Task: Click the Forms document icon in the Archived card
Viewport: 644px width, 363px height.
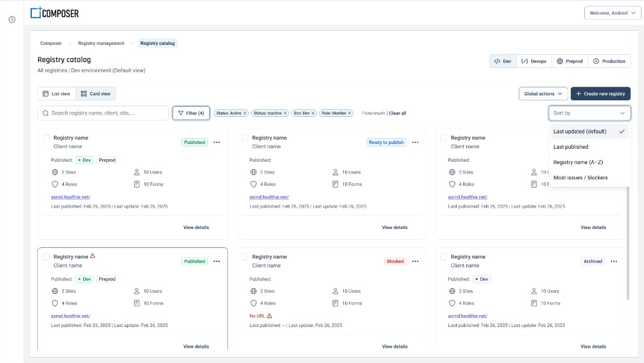Action: coord(534,303)
